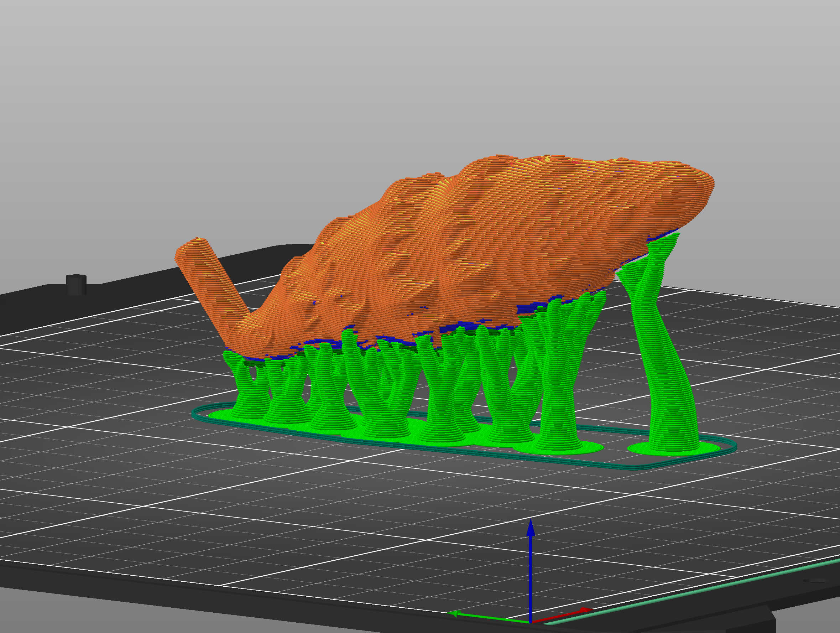
Task: Click the red X axis arrow
Action: (x=562, y=615)
